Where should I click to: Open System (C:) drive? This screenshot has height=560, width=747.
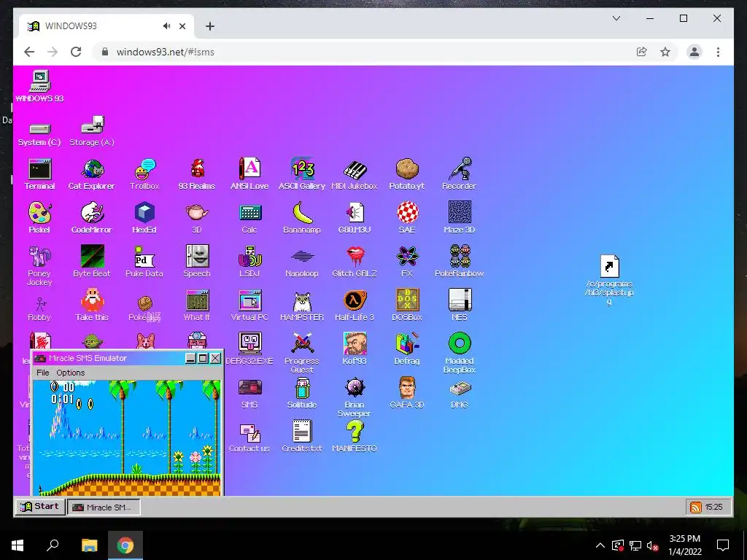click(39, 133)
